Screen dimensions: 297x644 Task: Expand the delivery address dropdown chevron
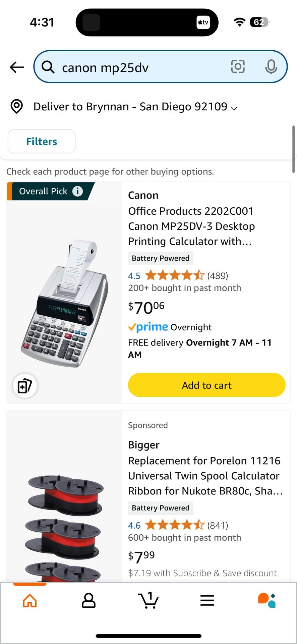pyautogui.click(x=234, y=108)
